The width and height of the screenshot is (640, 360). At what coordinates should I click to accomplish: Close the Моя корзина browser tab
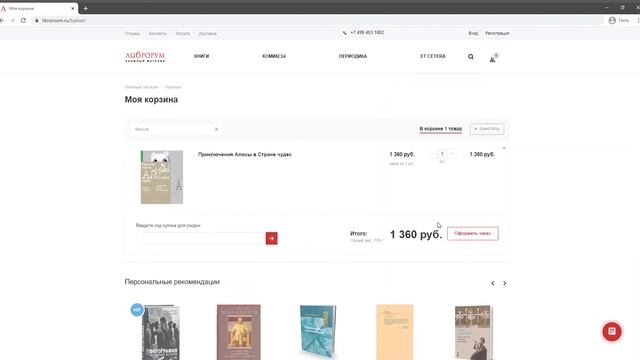pos(73,8)
